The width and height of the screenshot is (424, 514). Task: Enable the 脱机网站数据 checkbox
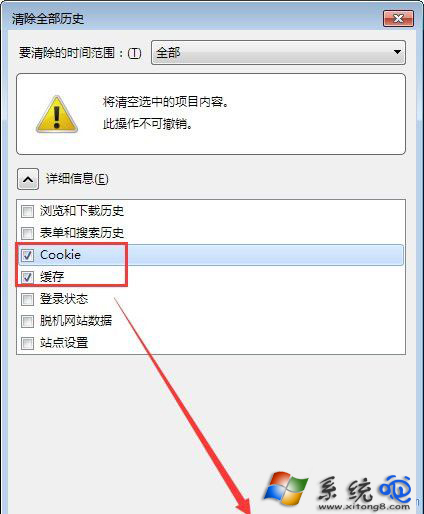(x=27, y=321)
